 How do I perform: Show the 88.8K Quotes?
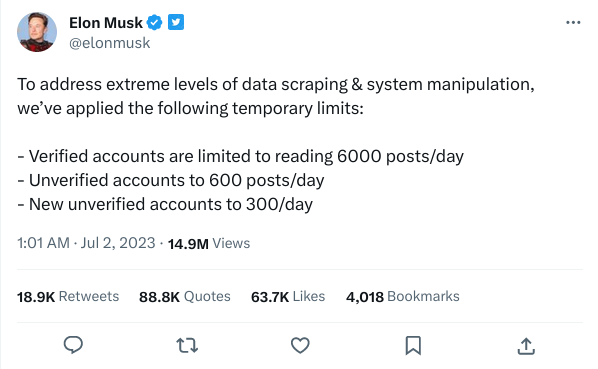[185, 297]
